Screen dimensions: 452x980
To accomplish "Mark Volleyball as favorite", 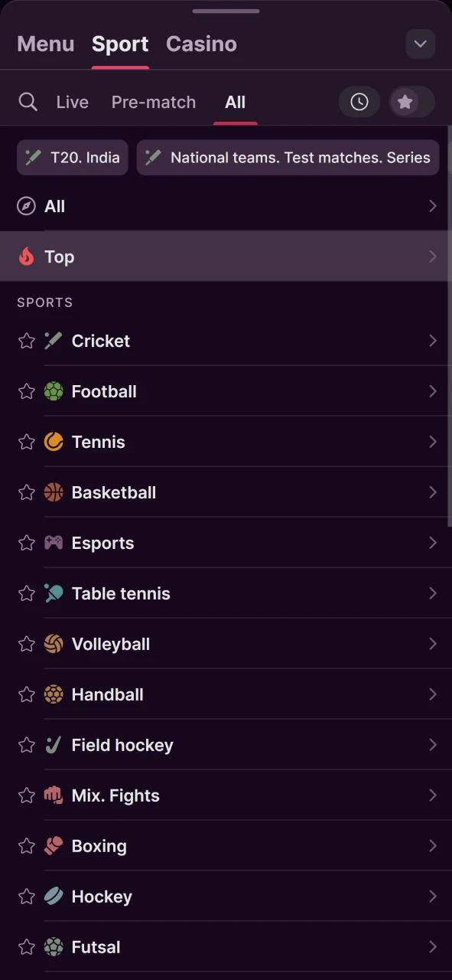I will 26,643.
